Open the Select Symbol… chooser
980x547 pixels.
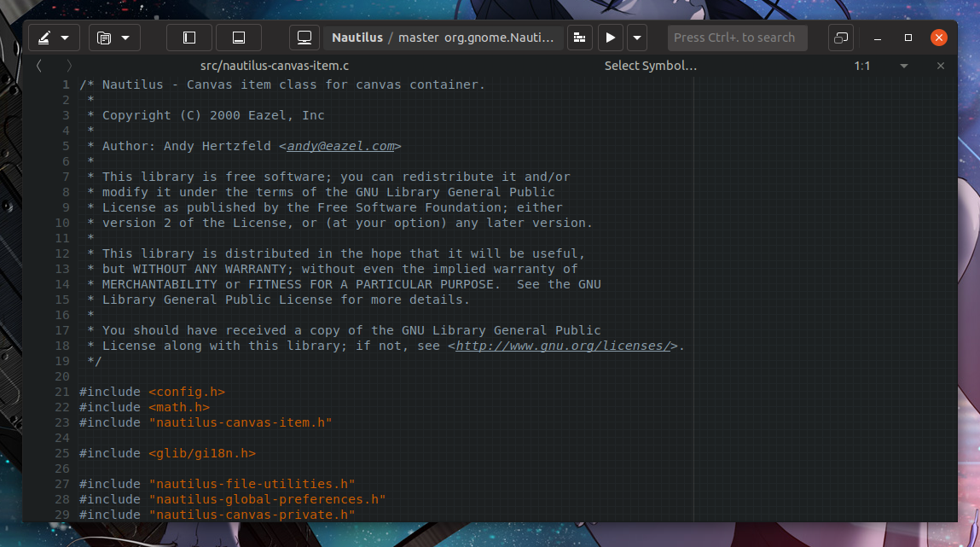pos(650,66)
